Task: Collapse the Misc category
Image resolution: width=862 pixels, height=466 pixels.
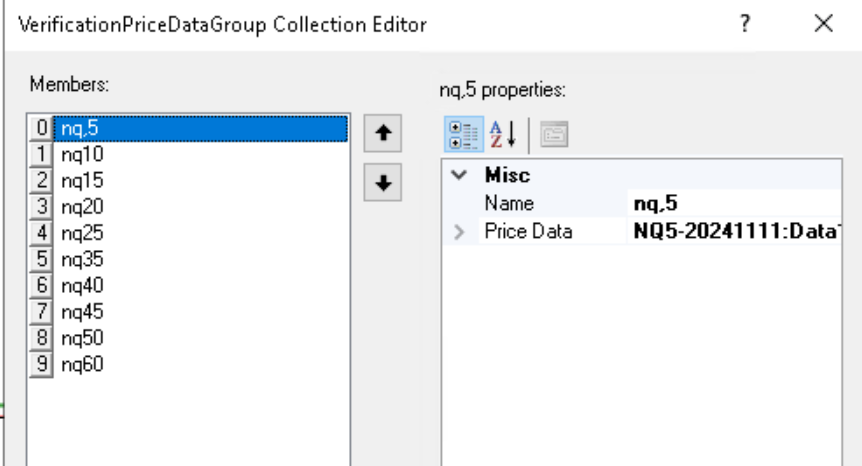Action: tap(460, 175)
